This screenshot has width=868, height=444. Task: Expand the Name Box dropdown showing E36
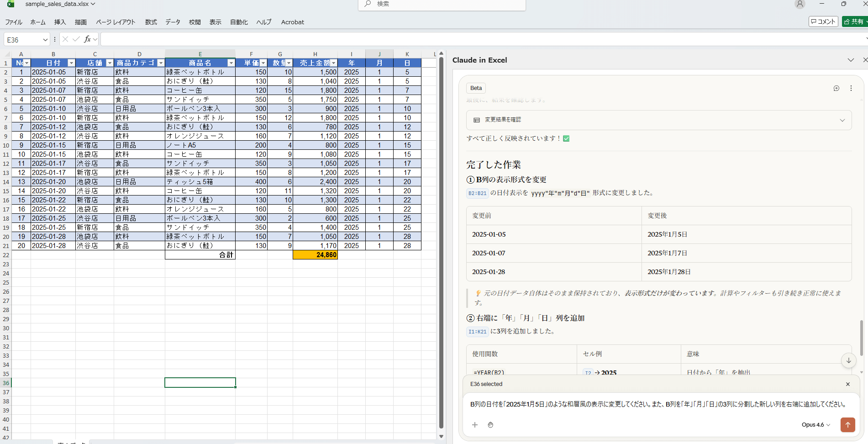point(45,40)
